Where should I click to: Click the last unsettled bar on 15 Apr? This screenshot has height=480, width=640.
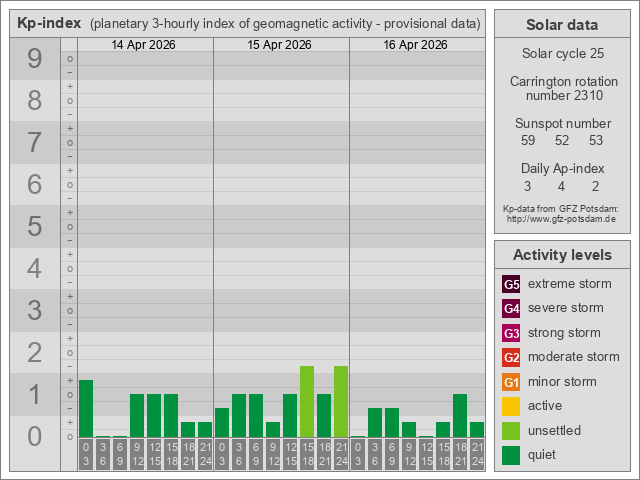coord(341,402)
